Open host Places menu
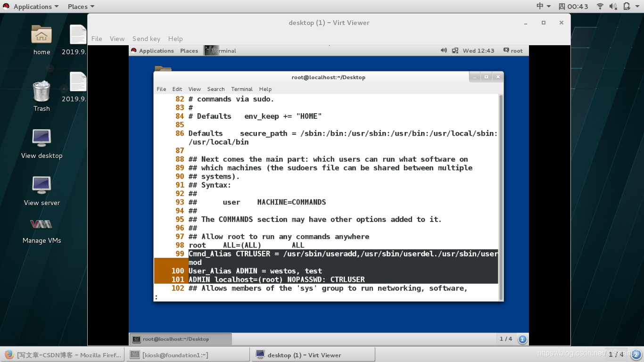The height and width of the screenshot is (362, 644). [x=81, y=7]
